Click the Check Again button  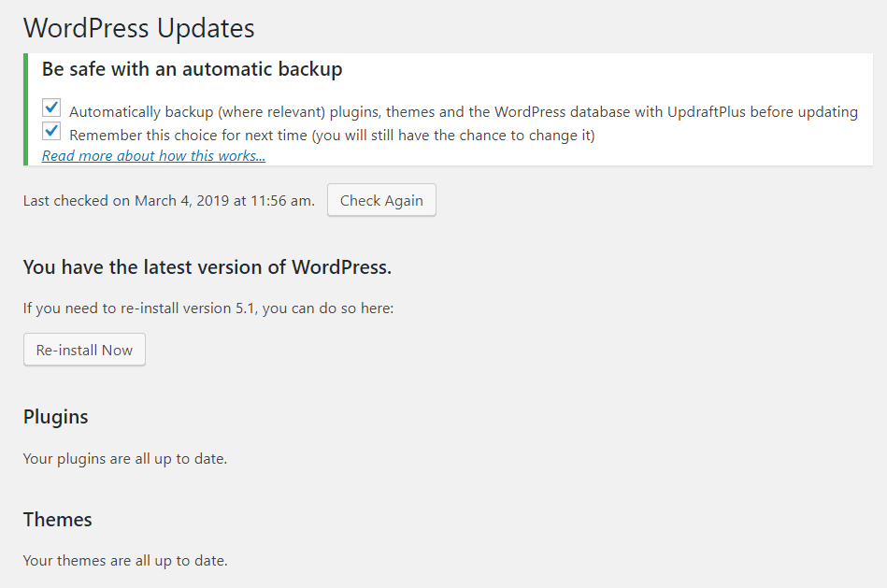click(x=381, y=200)
